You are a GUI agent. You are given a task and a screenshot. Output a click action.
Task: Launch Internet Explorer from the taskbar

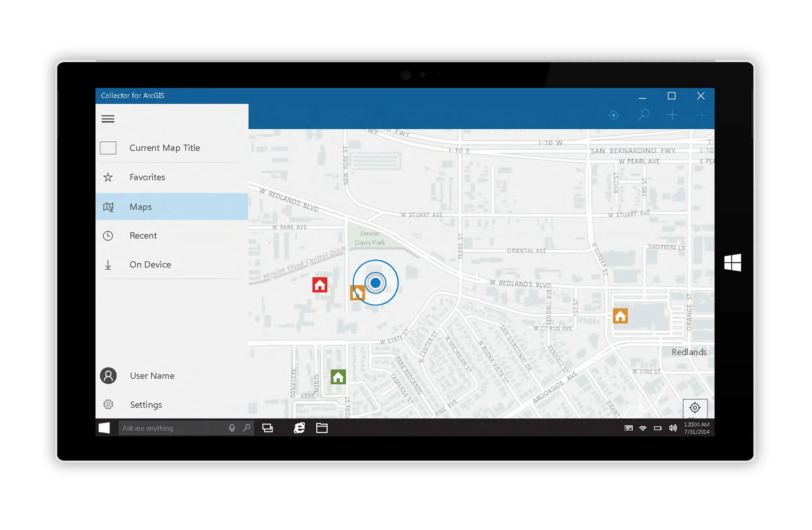click(299, 428)
